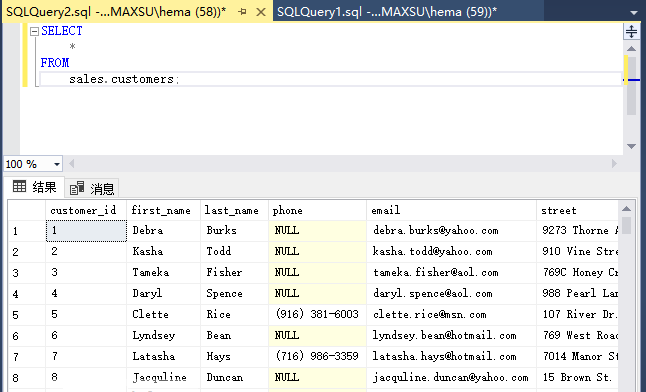Click the select-all corner grid cell
The width and height of the screenshot is (646, 392).
tap(27, 210)
